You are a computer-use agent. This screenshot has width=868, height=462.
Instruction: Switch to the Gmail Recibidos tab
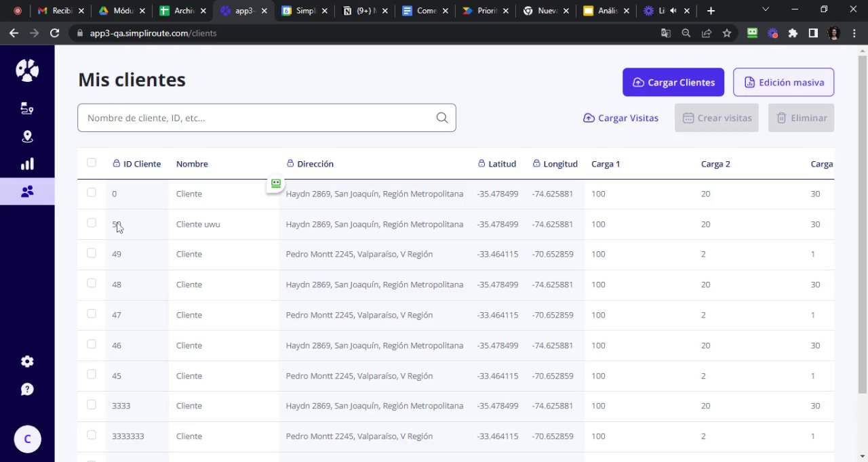coord(61,11)
